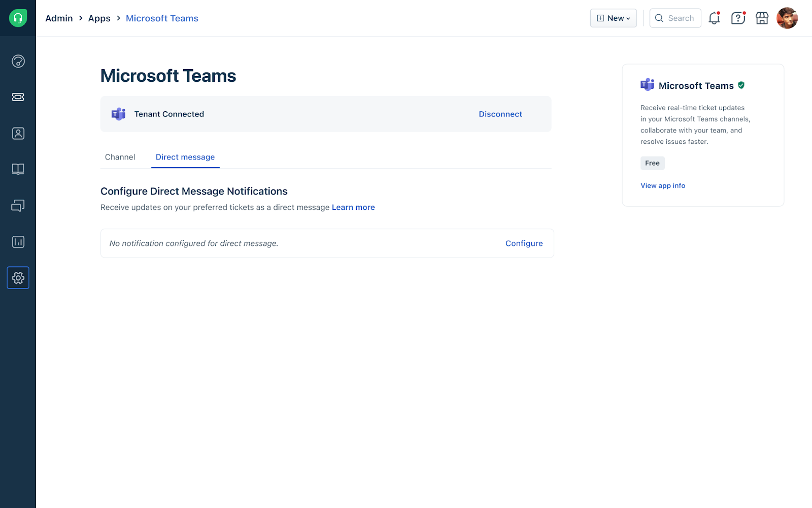Switch to the Channel tab
The height and width of the screenshot is (508, 812).
(x=120, y=157)
